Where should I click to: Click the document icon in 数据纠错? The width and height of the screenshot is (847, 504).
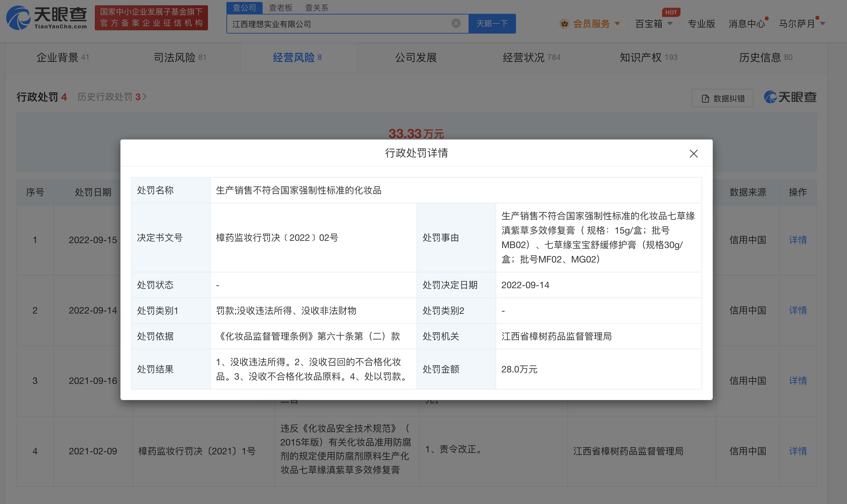point(706,98)
